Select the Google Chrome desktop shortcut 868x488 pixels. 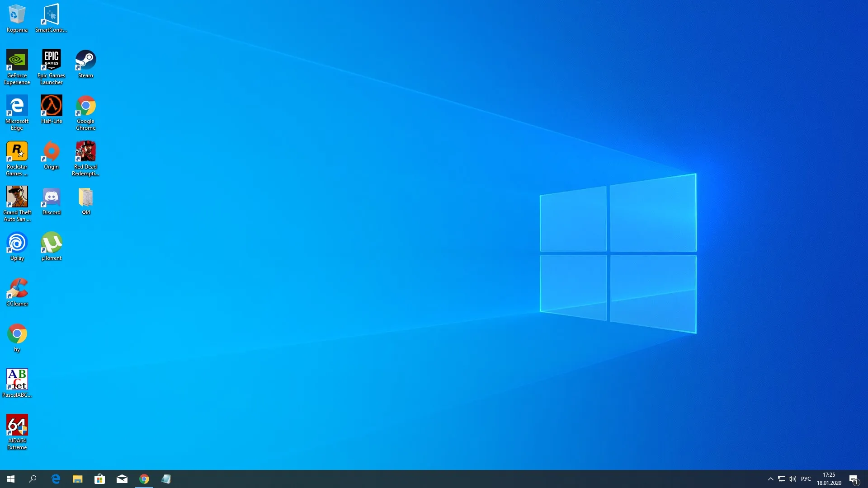[x=85, y=113]
